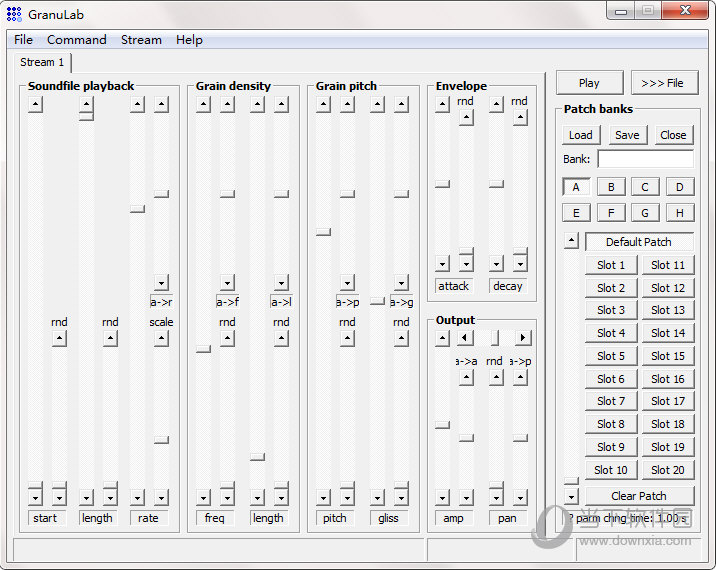Click up arrow of a->r slider
Image resolution: width=716 pixels, height=570 pixels.
[161, 105]
